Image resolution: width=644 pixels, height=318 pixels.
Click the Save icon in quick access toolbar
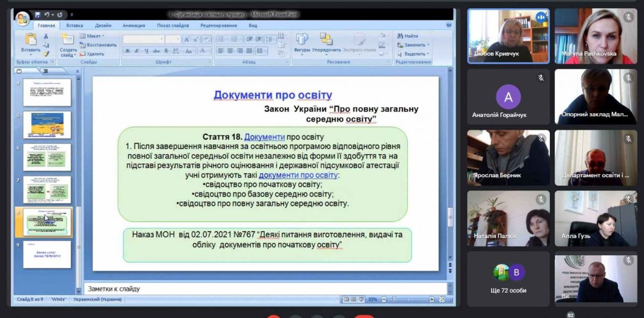point(38,14)
